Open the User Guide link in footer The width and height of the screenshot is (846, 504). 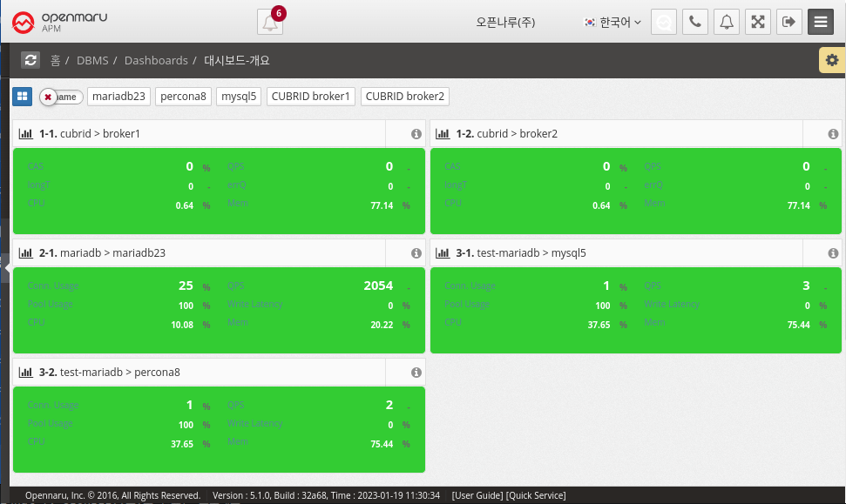click(x=477, y=495)
